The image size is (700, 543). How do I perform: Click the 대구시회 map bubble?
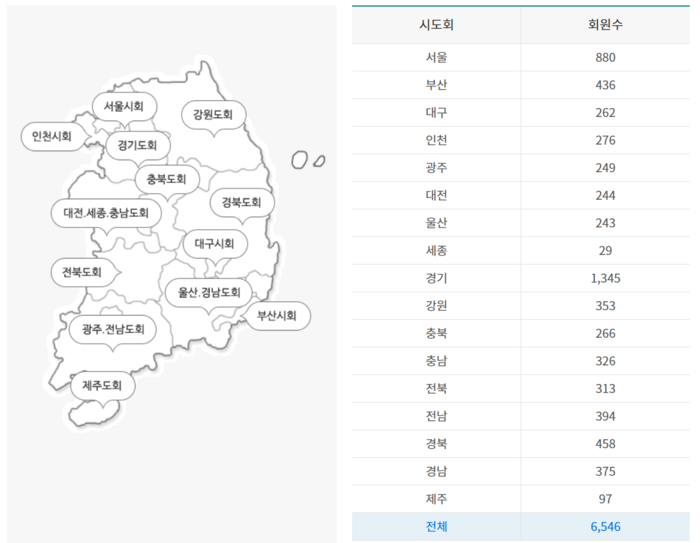[215, 244]
